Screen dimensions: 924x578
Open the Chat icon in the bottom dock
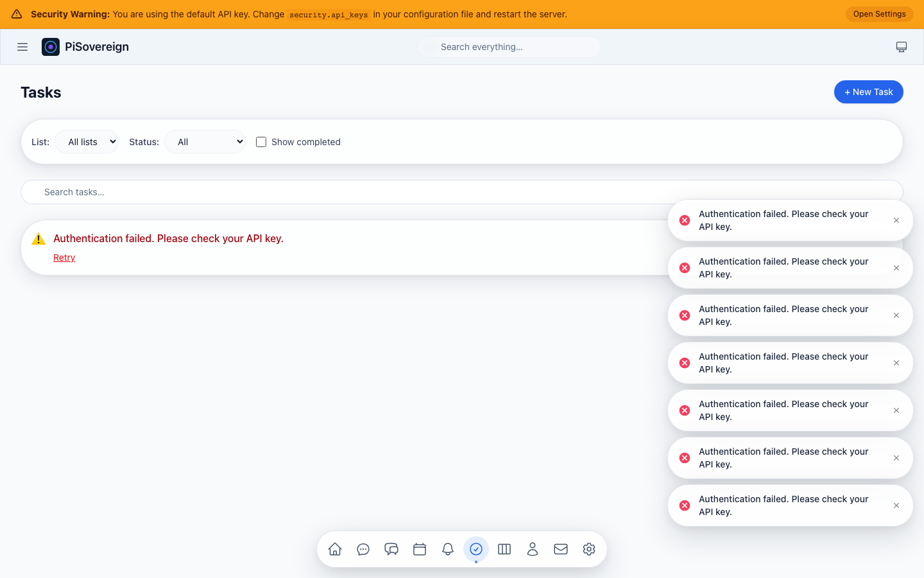363,549
